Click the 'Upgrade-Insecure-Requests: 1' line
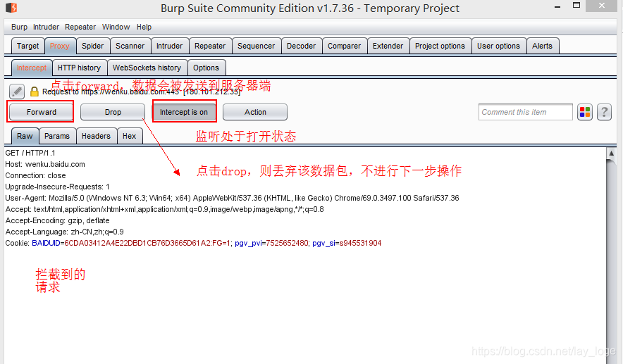 [57, 187]
